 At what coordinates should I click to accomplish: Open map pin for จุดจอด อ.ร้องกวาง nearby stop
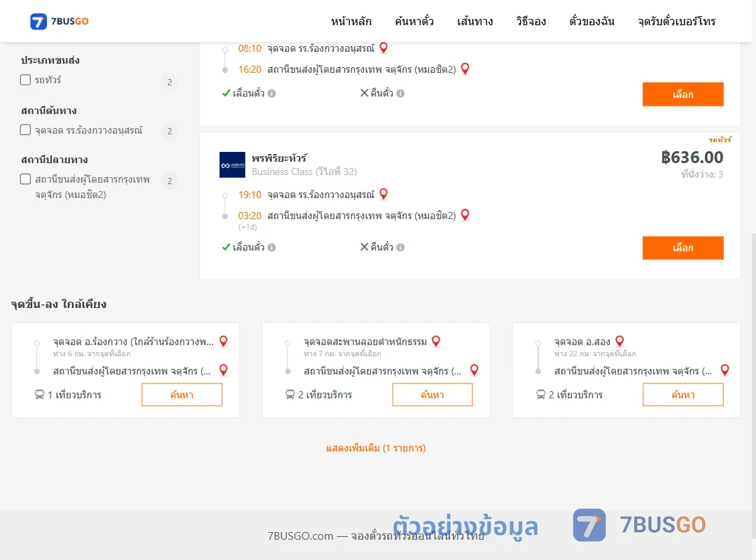[224, 342]
